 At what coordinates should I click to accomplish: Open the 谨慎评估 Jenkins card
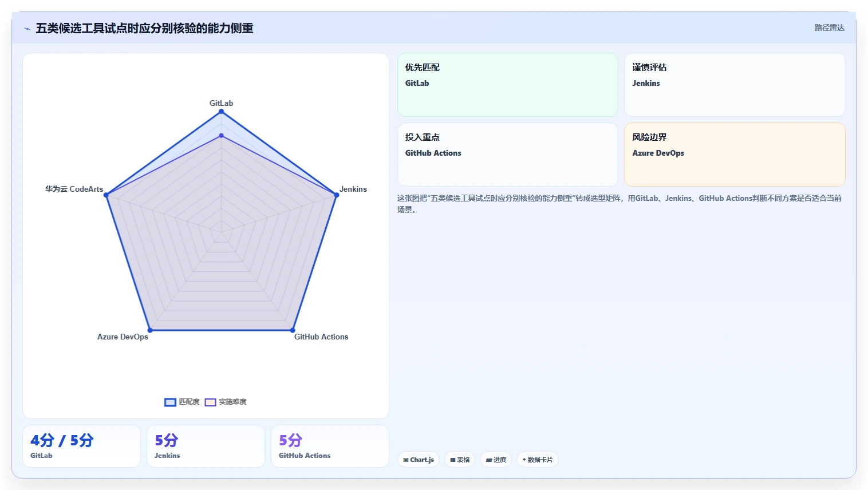(x=735, y=85)
